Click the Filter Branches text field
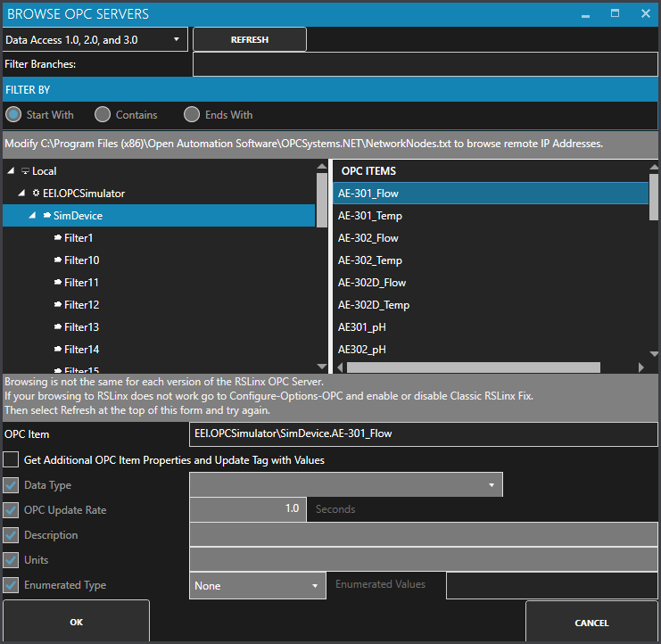Screen dimensions: 661x644 [425, 65]
